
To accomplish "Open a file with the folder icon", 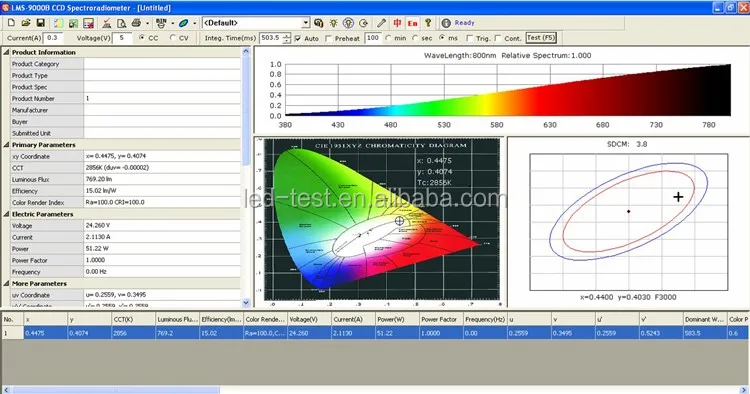I will (x=26, y=23).
